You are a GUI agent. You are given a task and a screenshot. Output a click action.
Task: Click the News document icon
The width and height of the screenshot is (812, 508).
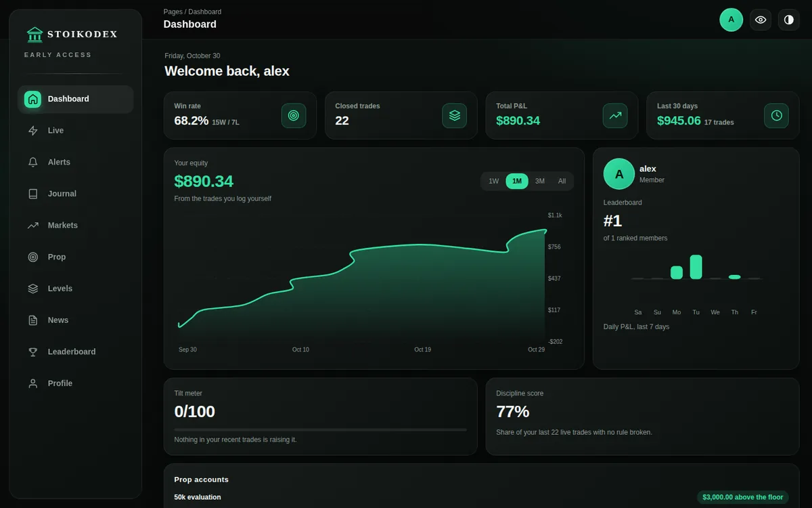coord(33,320)
